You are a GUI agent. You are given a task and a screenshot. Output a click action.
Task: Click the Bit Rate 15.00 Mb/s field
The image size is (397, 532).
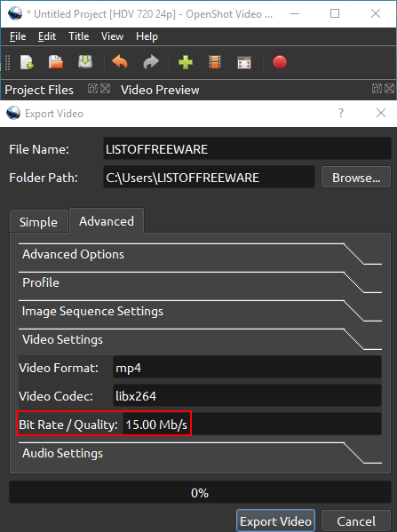coord(251,425)
